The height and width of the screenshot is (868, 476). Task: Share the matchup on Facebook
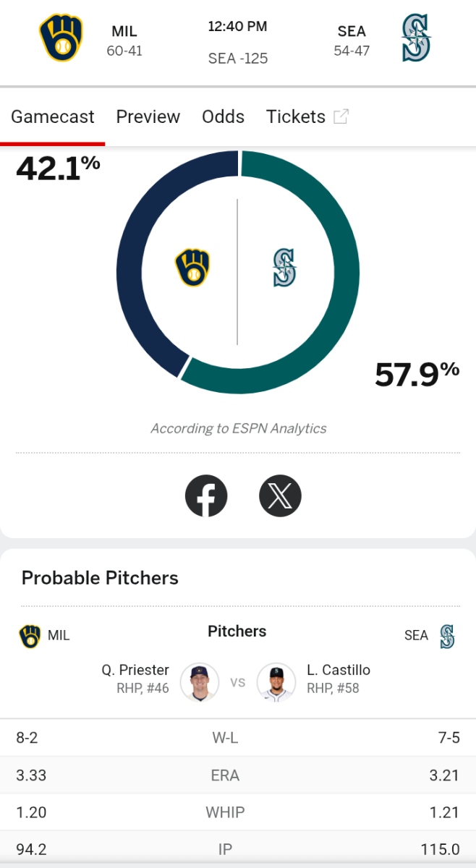pos(206,496)
